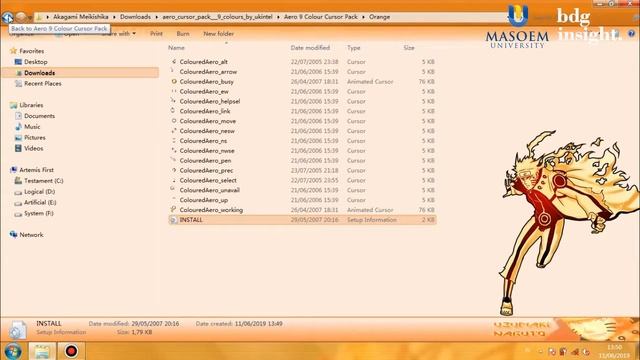Image resolution: width=640 pixels, height=360 pixels.
Task: Click the Orange breadcrumb segment
Action: point(379,17)
